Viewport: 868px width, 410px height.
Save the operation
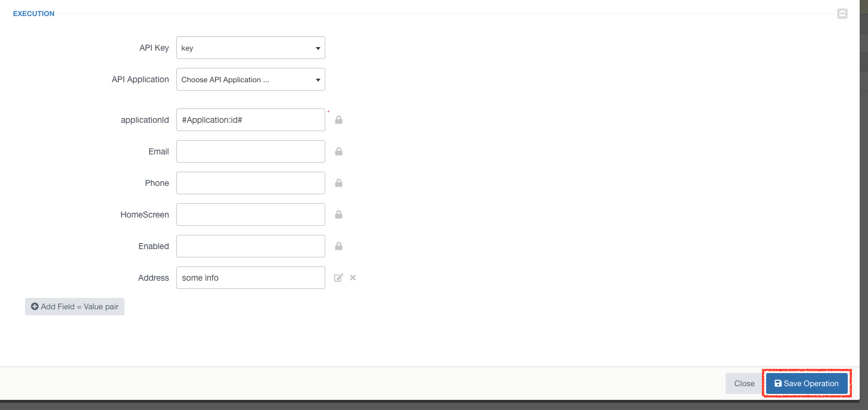pos(807,384)
